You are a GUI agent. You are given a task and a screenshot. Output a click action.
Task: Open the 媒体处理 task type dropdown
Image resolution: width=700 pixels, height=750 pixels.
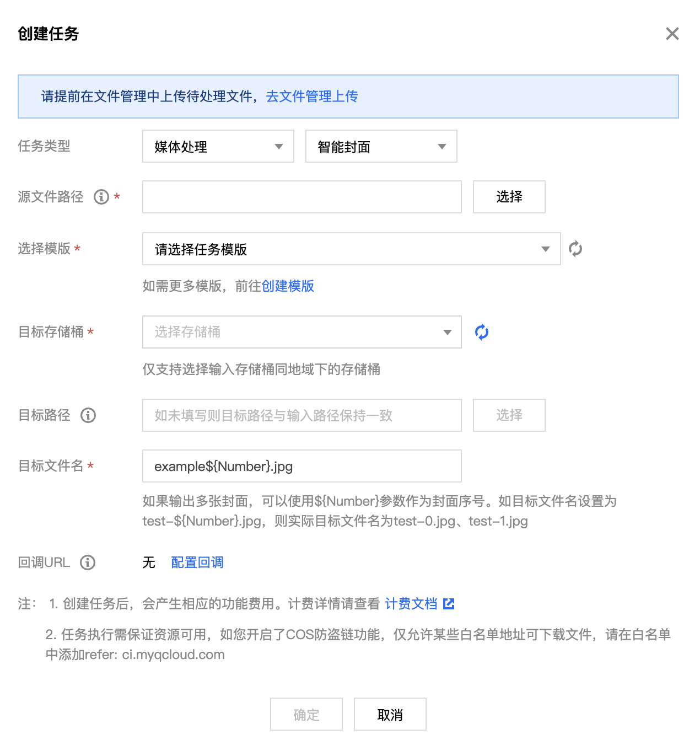(218, 146)
